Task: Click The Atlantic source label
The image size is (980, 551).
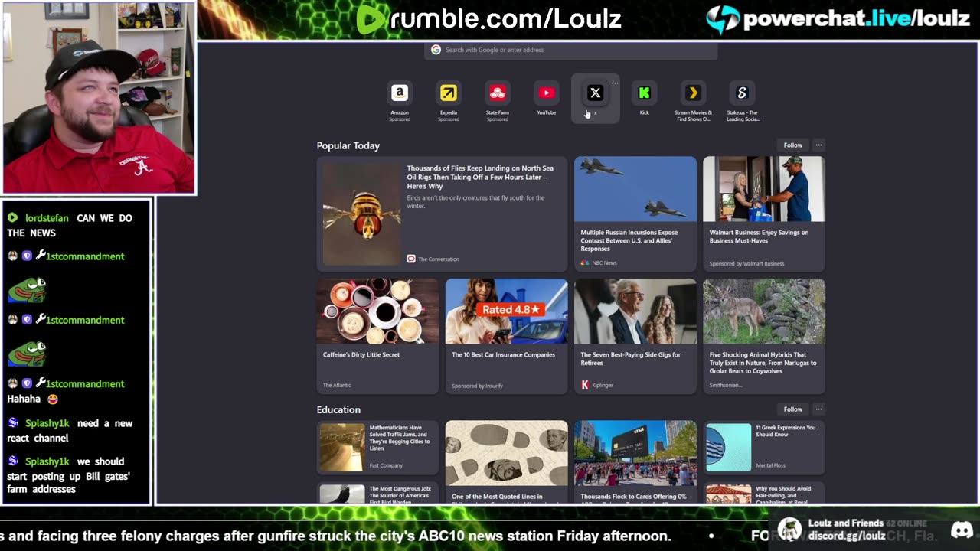Action: pos(337,385)
